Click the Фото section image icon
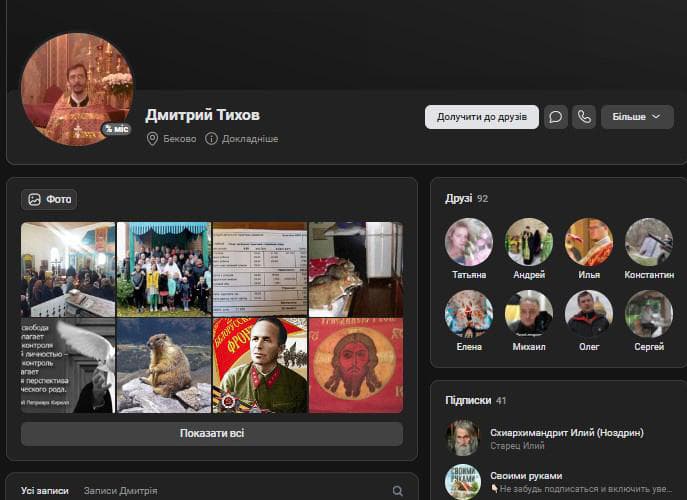This screenshot has width=687, height=500. (x=34, y=199)
